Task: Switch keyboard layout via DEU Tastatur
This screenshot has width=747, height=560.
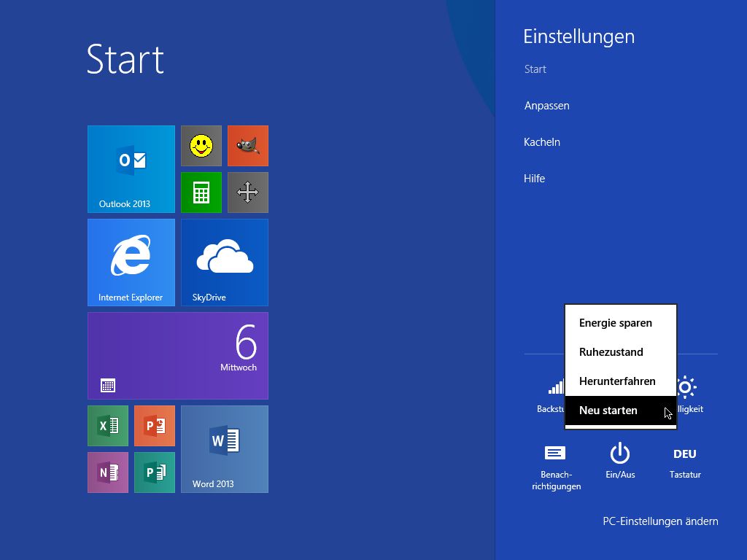Action: tap(684, 462)
